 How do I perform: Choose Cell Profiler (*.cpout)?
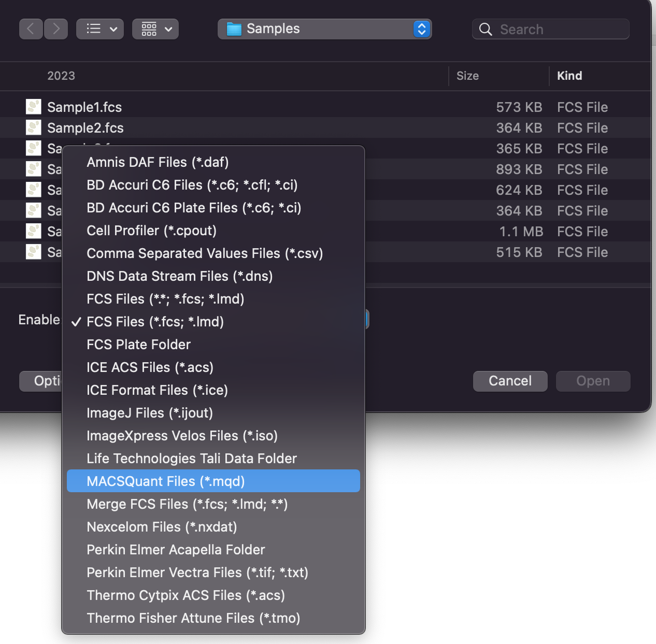tap(213, 231)
